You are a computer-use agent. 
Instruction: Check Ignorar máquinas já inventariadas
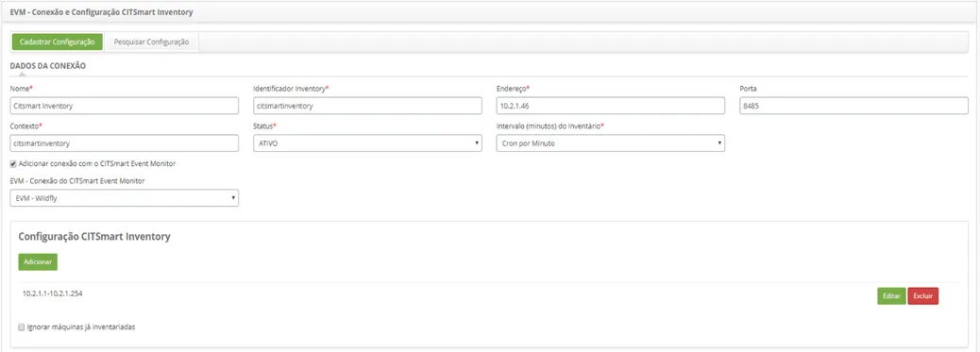pyautogui.click(x=22, y=327)
